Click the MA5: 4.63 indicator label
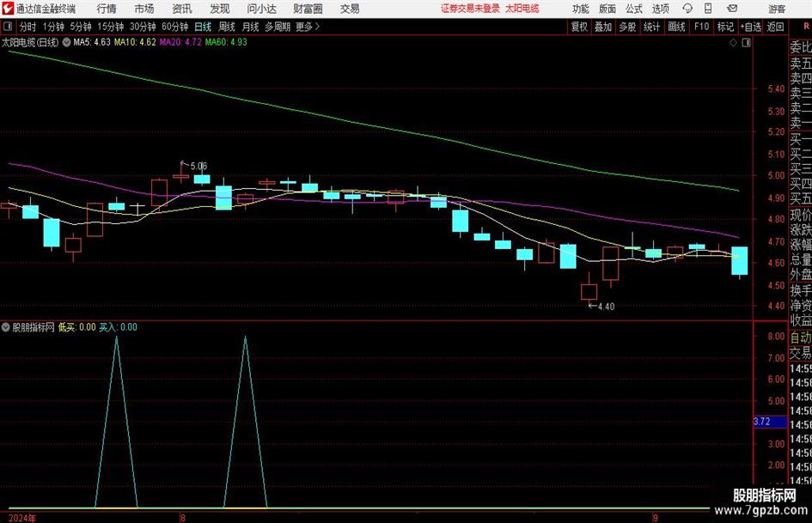This screenshot has width=812, height=523. pos(92,42)
